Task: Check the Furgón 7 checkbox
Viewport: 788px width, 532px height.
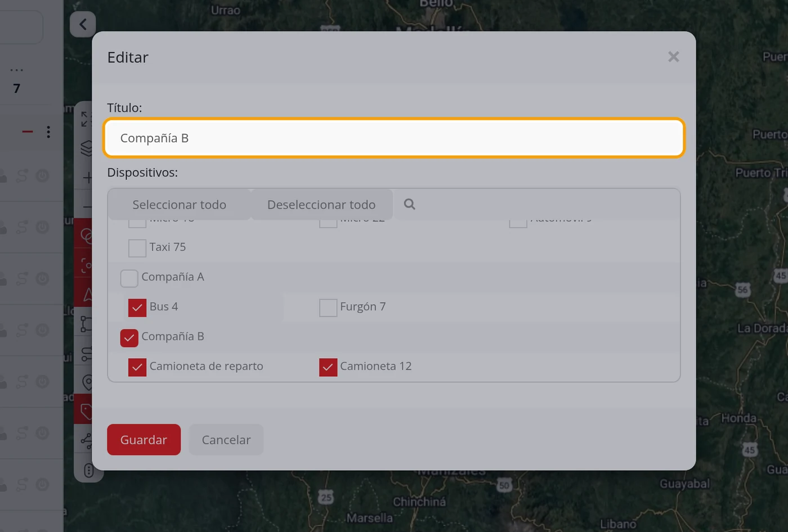Action: point(328,308)
